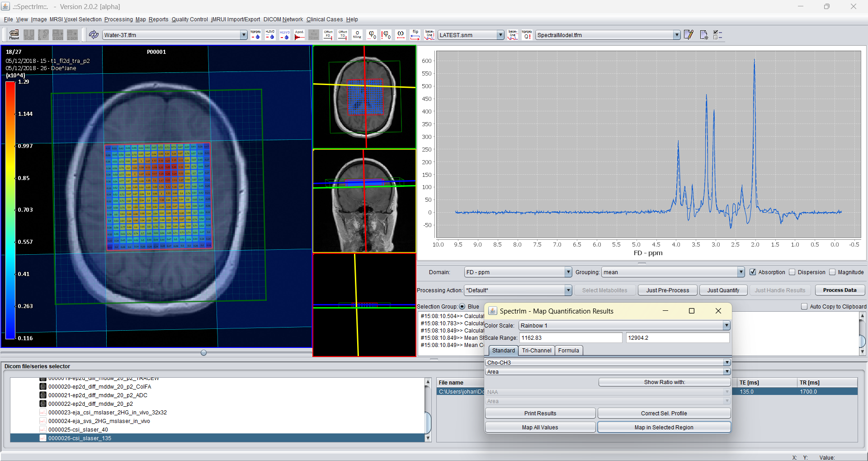Switch to the Tri-Channel tab
The image size is (868, 461).
537,350
